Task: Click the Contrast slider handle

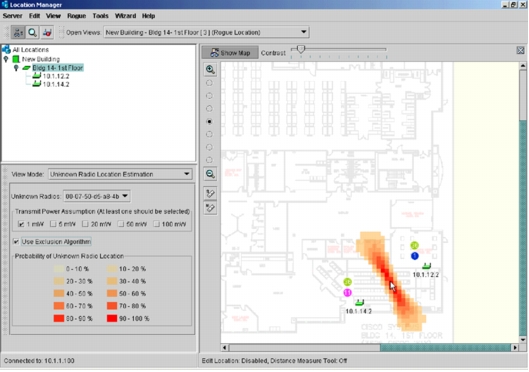Action: (301, 50)
